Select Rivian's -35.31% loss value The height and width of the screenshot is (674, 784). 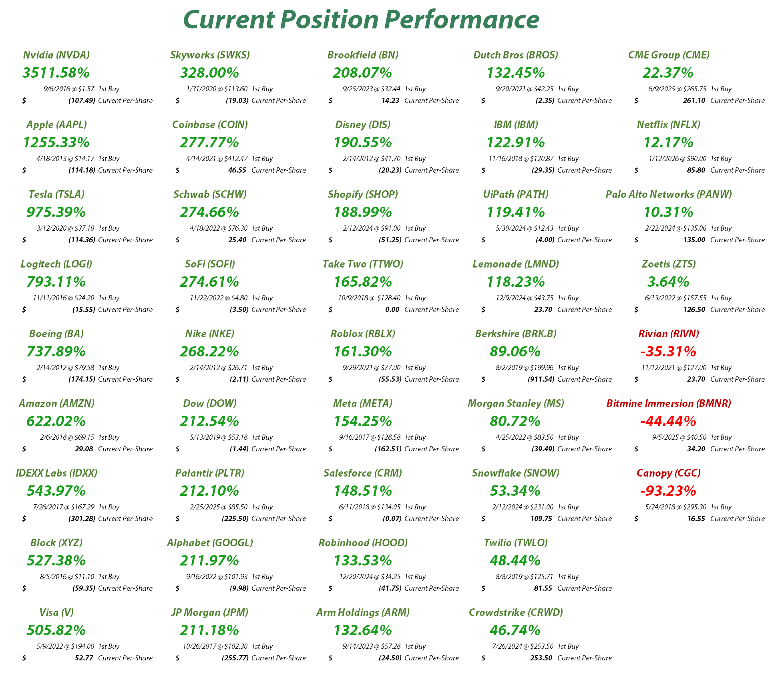(x=668, y=351)
